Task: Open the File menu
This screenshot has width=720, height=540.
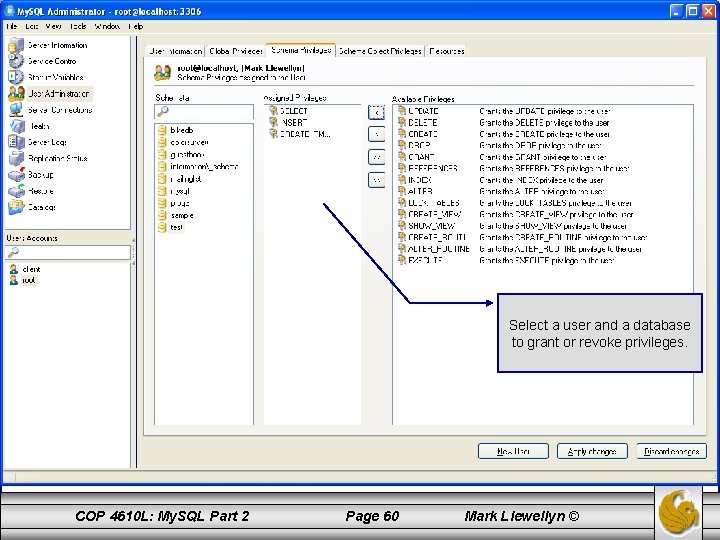Action: click(11, 26)
